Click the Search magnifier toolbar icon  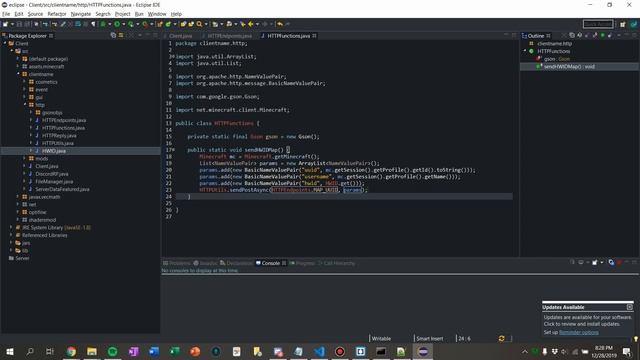(x=199, y=24)
